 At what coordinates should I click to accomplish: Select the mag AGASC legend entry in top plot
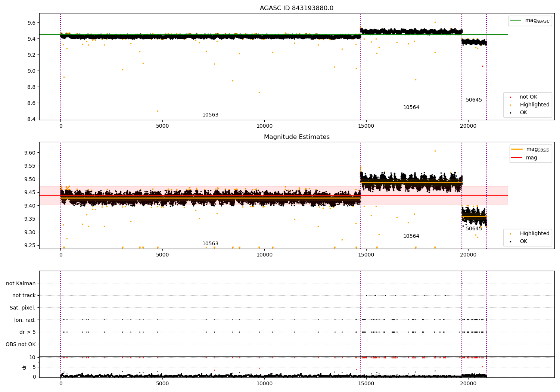(x=530, y=21)
